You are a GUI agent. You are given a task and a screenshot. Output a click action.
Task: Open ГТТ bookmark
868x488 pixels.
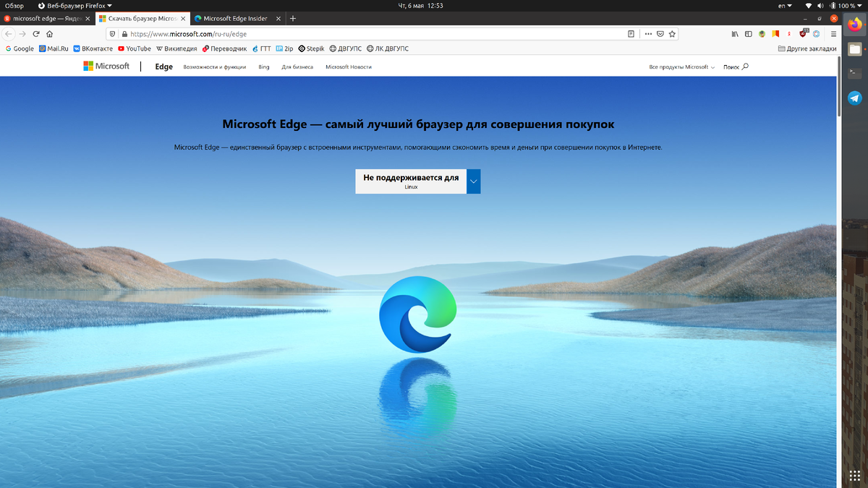pyautogui.click(x=261, y=48)
